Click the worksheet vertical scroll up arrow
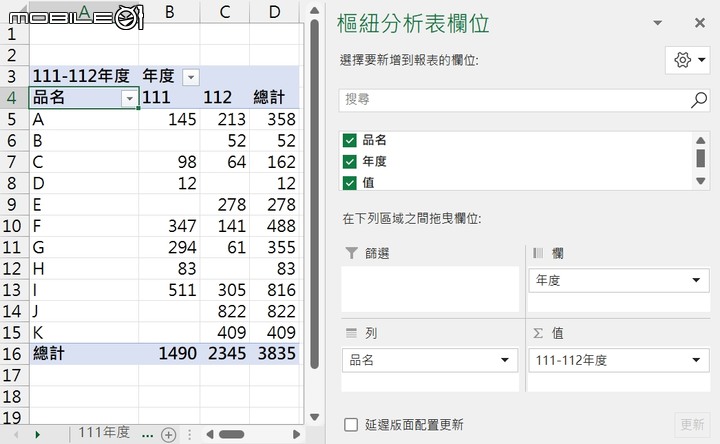Image resolution: width=720 pixels, height=444 pixels. (315, 10)
